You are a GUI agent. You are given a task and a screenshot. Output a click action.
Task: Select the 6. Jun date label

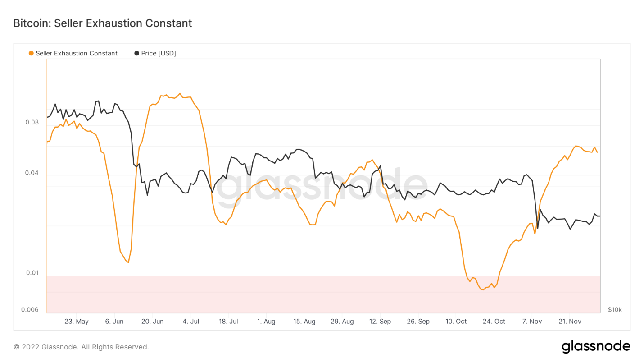point(114,322)
